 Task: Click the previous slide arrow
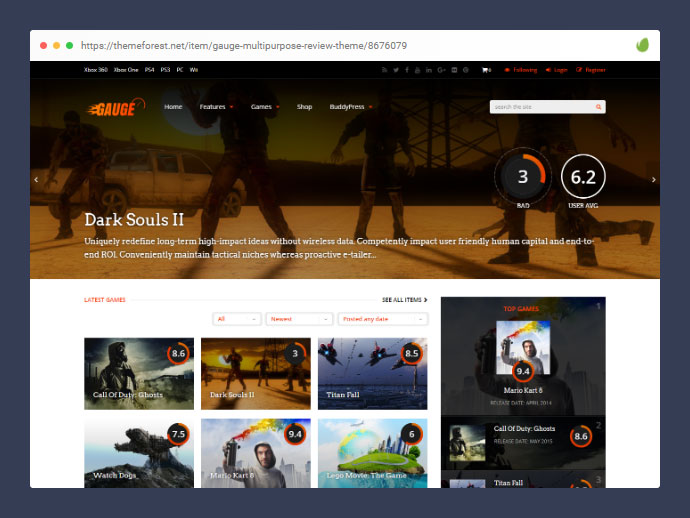click(36, 180)
